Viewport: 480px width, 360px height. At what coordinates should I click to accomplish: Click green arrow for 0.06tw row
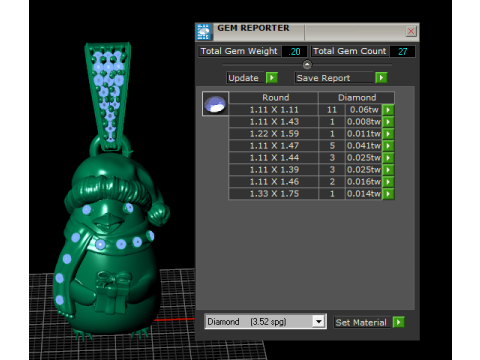388,110
